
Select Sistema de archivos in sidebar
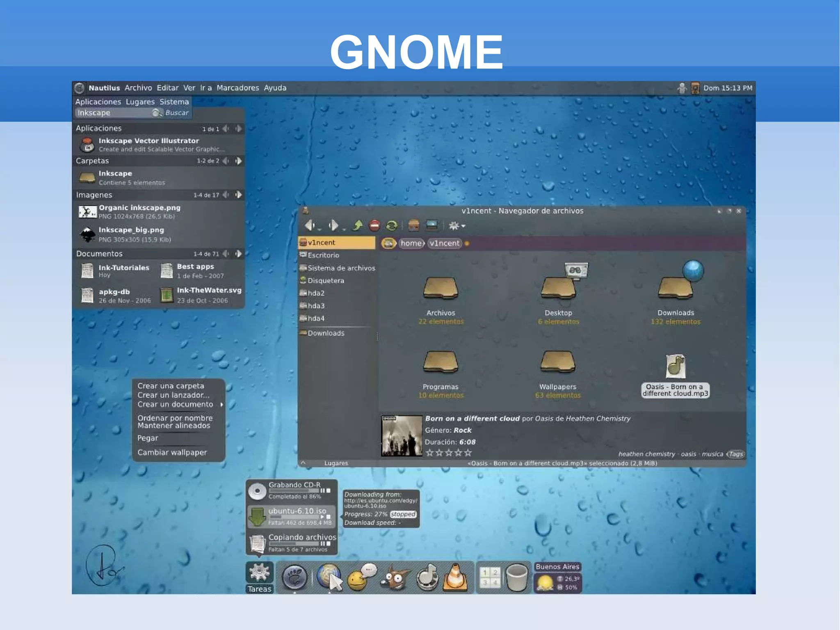pos(337,268)
